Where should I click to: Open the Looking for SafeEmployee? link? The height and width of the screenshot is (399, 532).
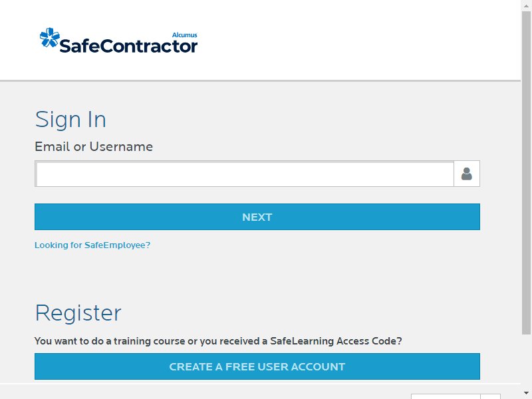point(92,245)
